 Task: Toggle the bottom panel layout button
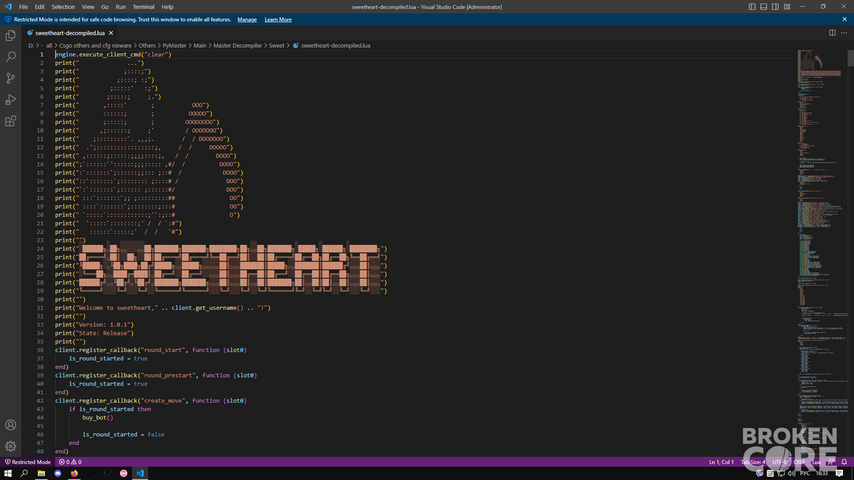click(x=764, y=7)
